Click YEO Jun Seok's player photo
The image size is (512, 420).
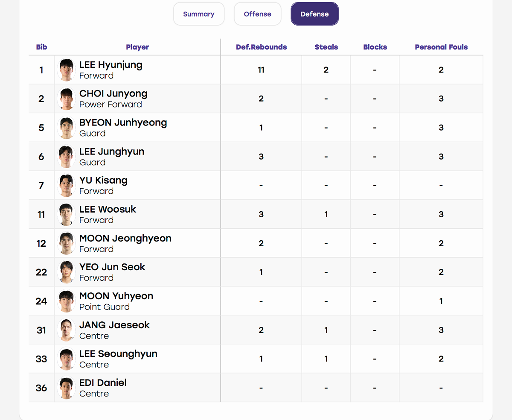(x=67, y=272)
